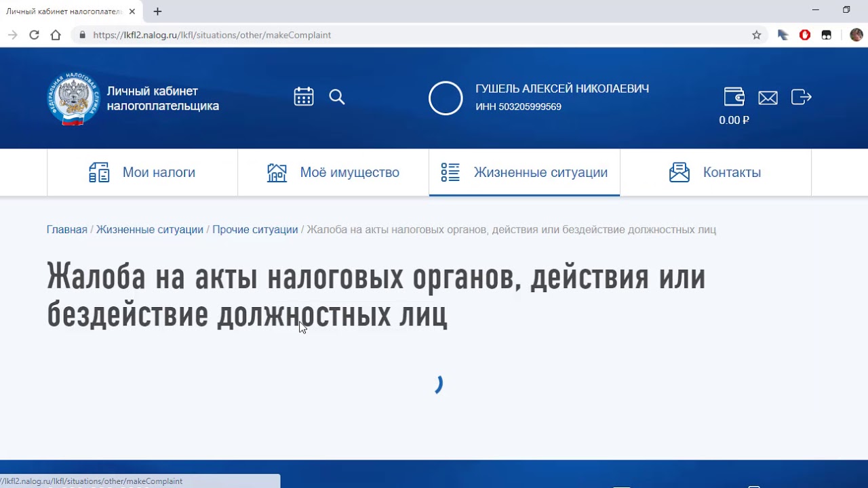Viewport: 868px width, 488px height.
Task: Click the wallet balance icon
Action: [x=734, y=97]
